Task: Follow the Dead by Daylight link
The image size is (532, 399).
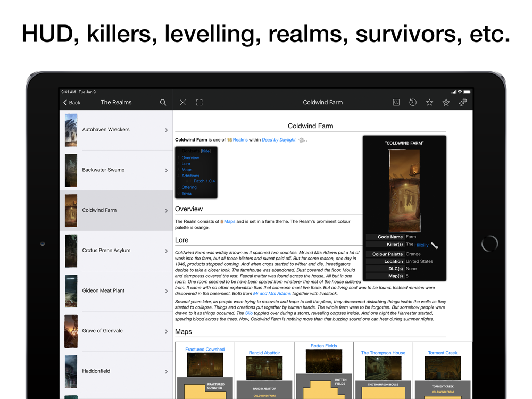Action: pyautogui.click(x=279, y=140)
